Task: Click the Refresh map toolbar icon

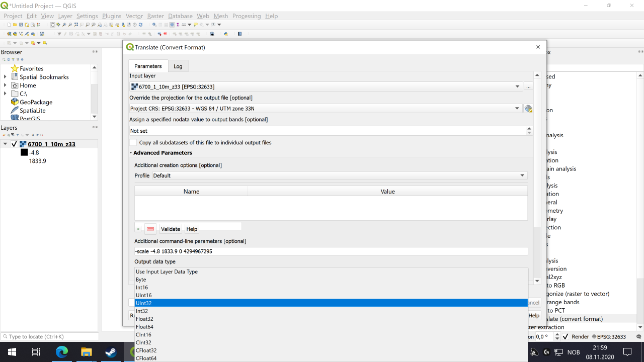Action: point(140,25)
